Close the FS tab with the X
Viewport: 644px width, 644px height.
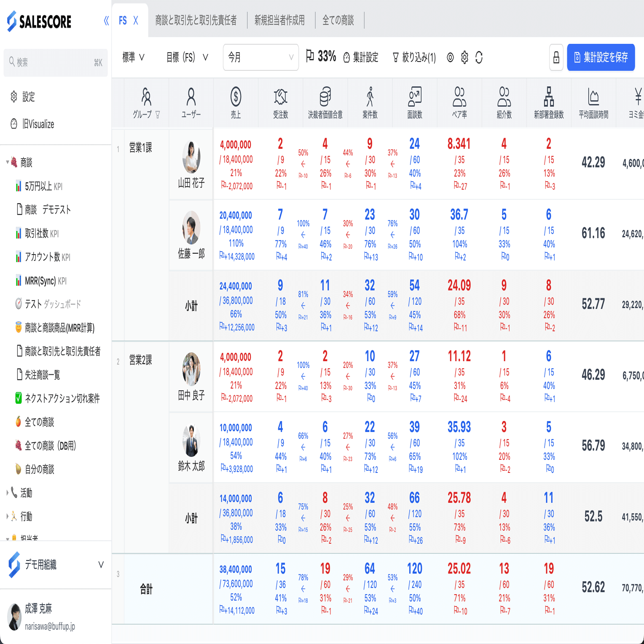(136, 21)
